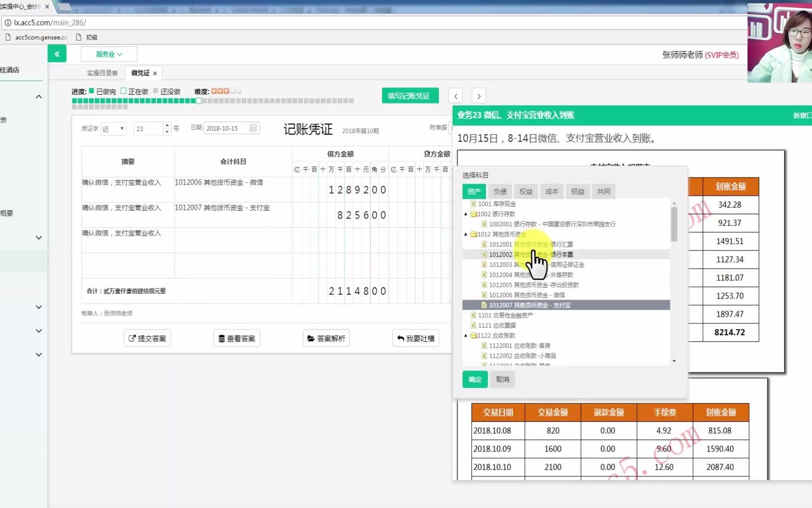Select the 1012006 其他货币资金-微信 account document icon
Viewport: 812px width, 508px height.
tap(484, 295)
